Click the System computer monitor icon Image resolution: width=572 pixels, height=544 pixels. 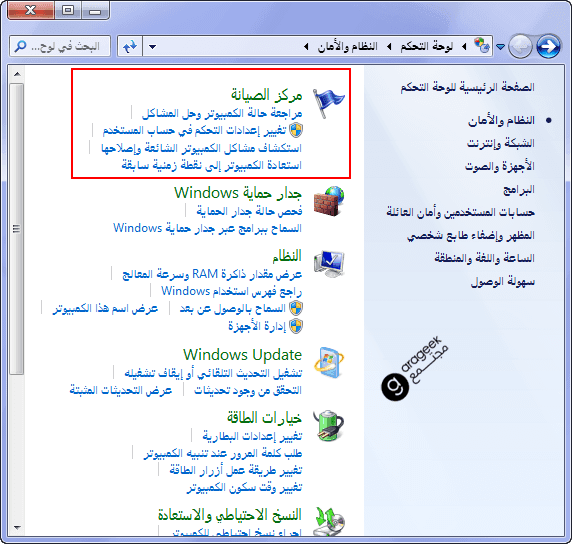point(329,265)
